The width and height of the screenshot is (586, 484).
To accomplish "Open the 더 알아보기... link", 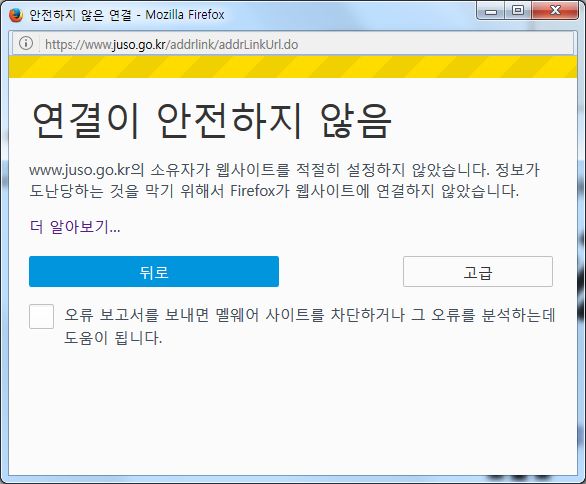I will point(75,226).
